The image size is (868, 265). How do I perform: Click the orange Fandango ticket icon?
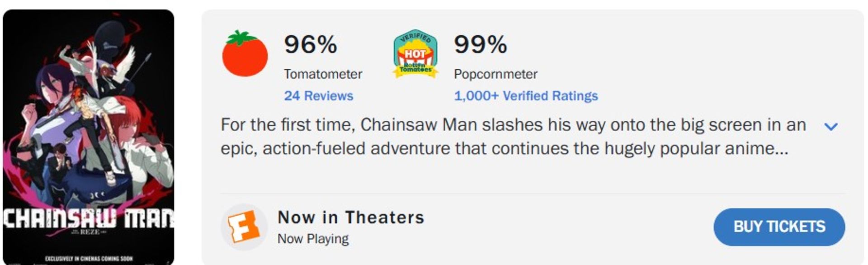[244, 227]
